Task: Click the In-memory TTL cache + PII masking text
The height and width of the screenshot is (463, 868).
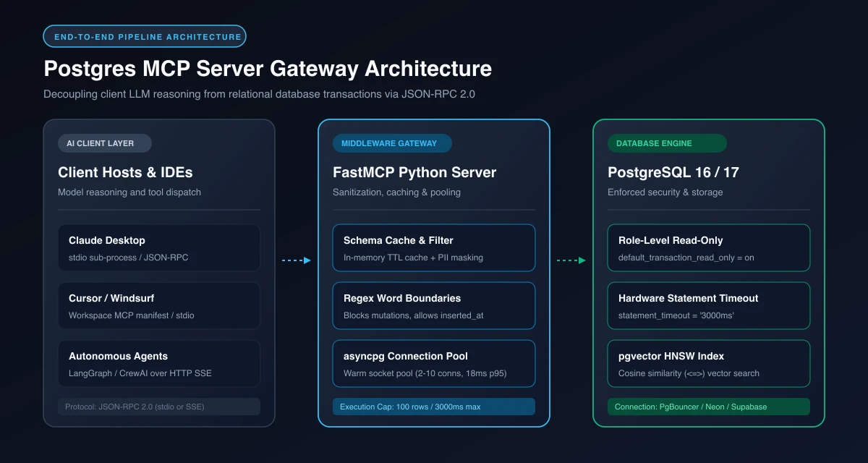Action: click(x=413, y=258)
